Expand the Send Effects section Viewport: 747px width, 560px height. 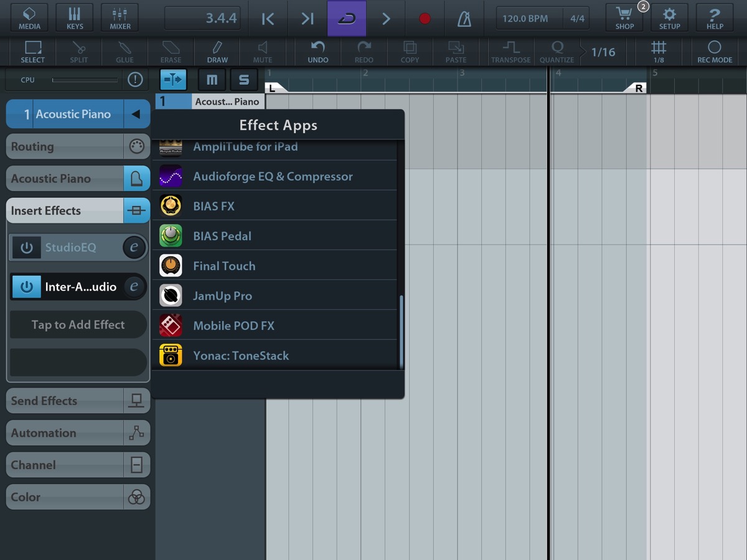[78, 401]
